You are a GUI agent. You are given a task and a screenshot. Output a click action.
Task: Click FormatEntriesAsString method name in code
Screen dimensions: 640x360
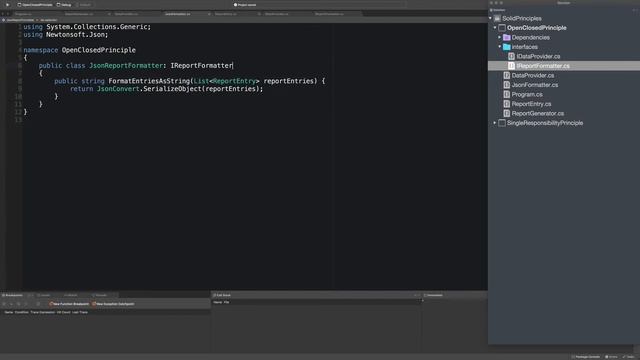[149, 81]
